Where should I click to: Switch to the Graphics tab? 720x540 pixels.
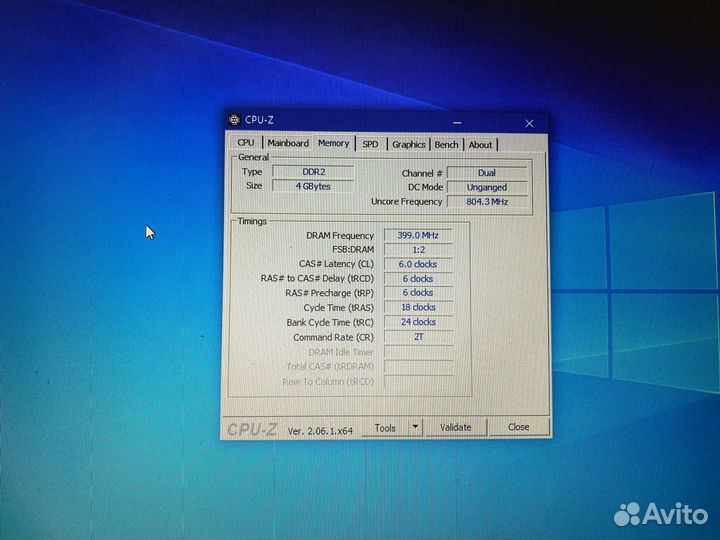409,145
